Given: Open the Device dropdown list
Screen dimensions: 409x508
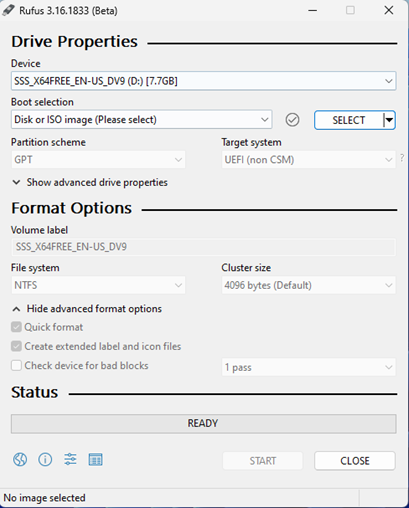Looking at the screenshot, I should point(203,81).
